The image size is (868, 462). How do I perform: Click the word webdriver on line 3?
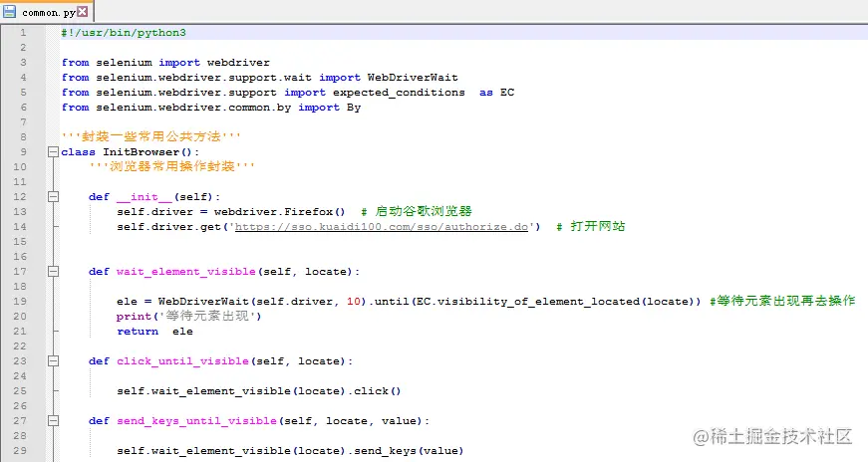[x=238, y=63]
